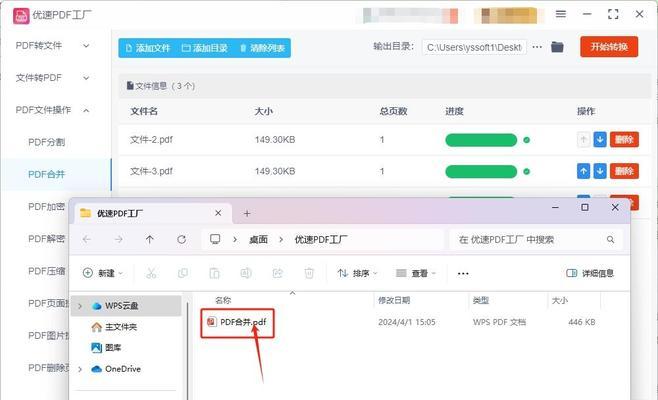658x400 pixels.
Task: Select the PDF合并.pdf file
Action: point(237,322)
